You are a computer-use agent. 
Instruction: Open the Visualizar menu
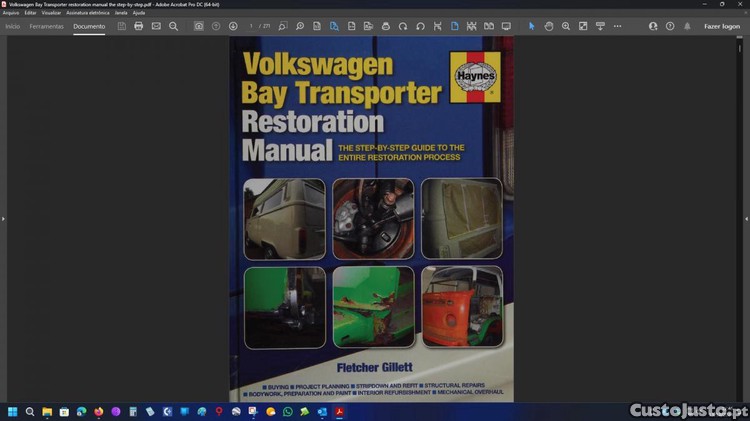[51, 12]
